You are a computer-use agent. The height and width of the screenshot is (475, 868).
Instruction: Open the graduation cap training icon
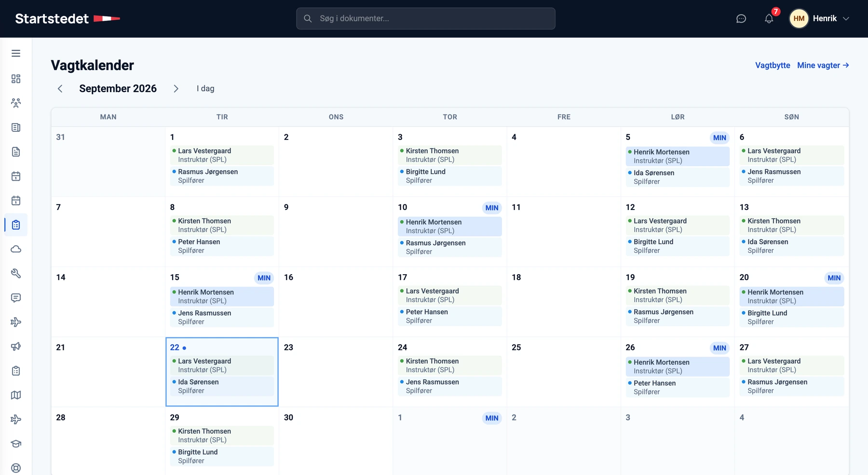[16, 444]
